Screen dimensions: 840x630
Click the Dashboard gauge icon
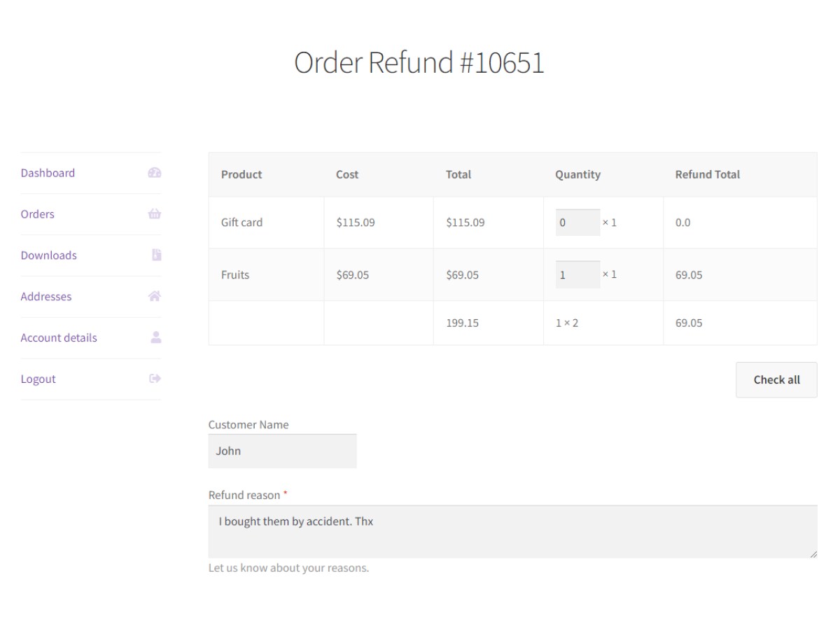coord(155,173)
